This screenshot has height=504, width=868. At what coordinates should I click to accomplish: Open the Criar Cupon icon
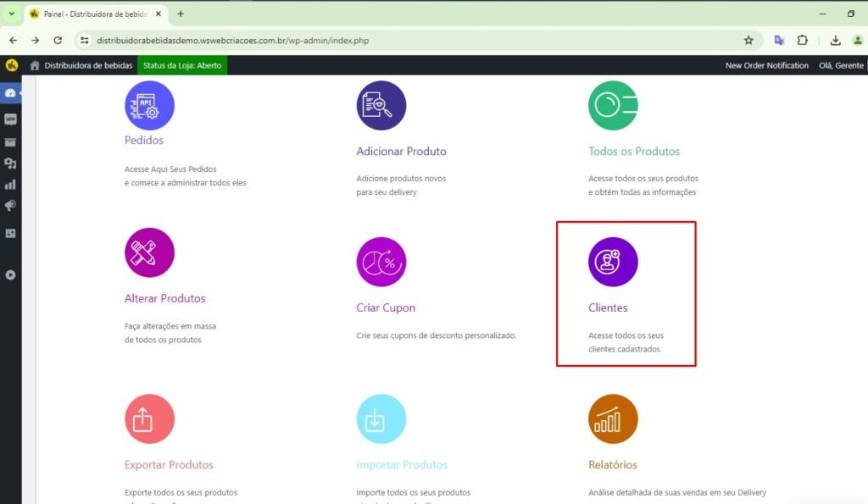(x=381, y=262)
